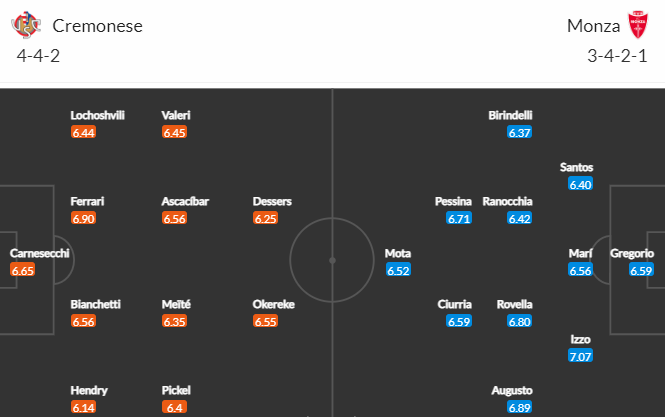
Task: Select player Mota in Monza lineup
Action: point(398,253)
